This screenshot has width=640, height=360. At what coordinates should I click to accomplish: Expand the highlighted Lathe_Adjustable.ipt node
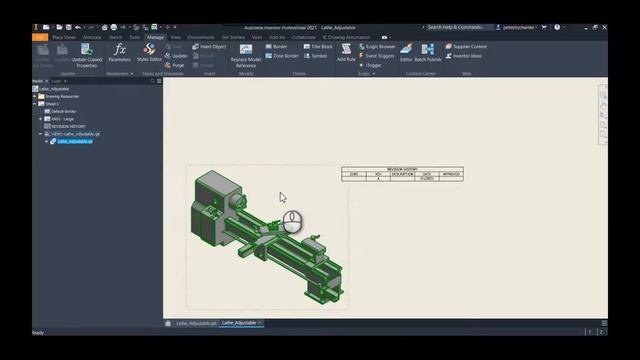tap(46, 141)
